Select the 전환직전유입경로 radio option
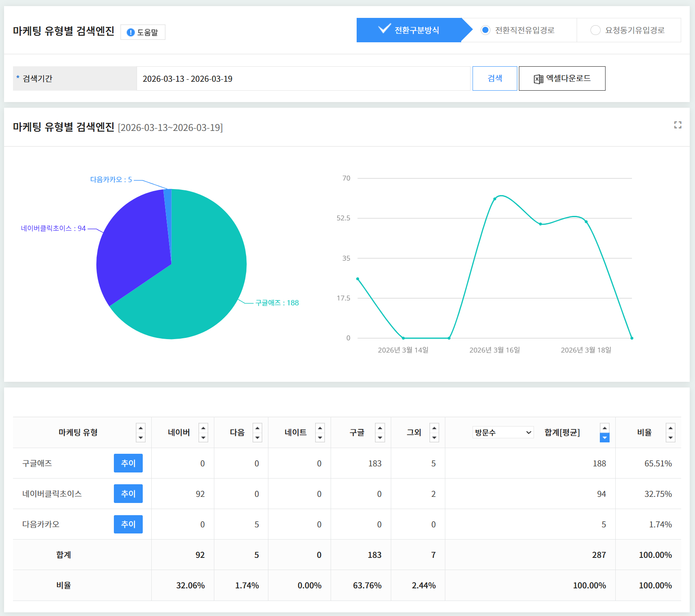695x616 pixels. point(486,30)
